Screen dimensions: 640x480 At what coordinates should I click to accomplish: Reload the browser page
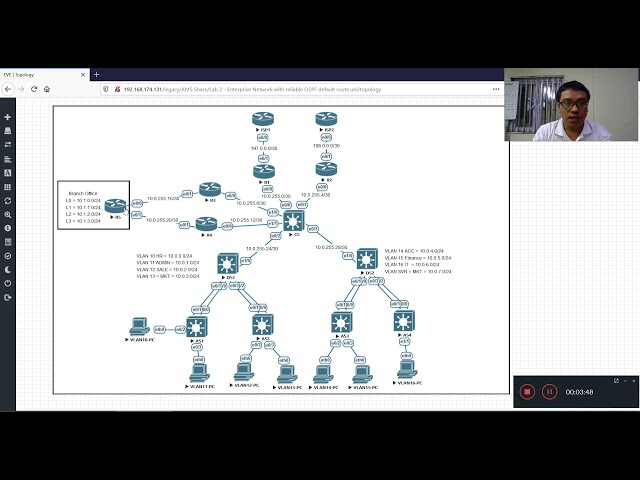(x=34, y=89)
